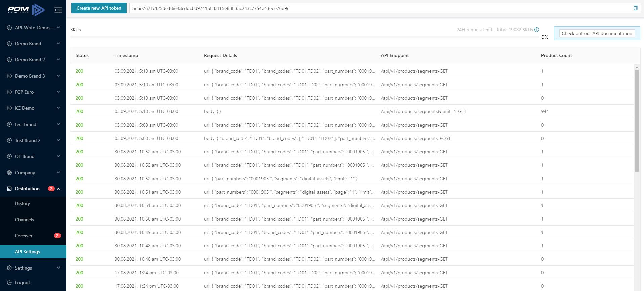Expand the test brand chevron
The width and height of the screenshot is (644, 291).
(x=58, y=124)
